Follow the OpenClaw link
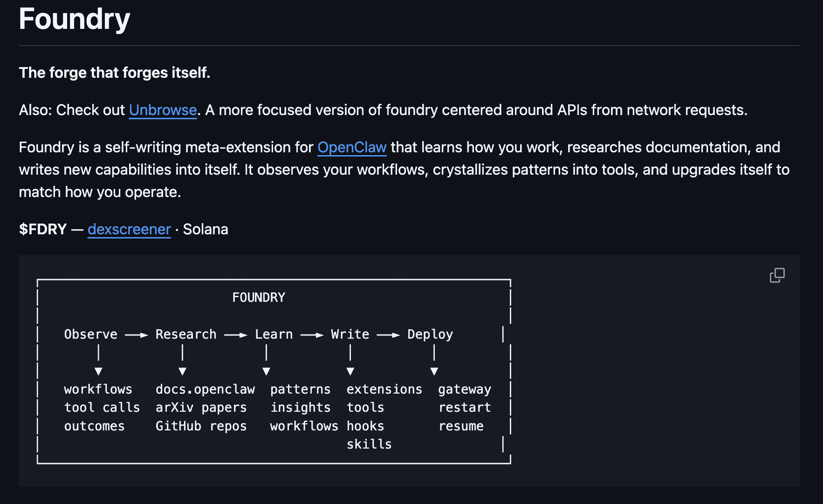The width and height of the screenshot is (823, 504). tap(352, 147)
